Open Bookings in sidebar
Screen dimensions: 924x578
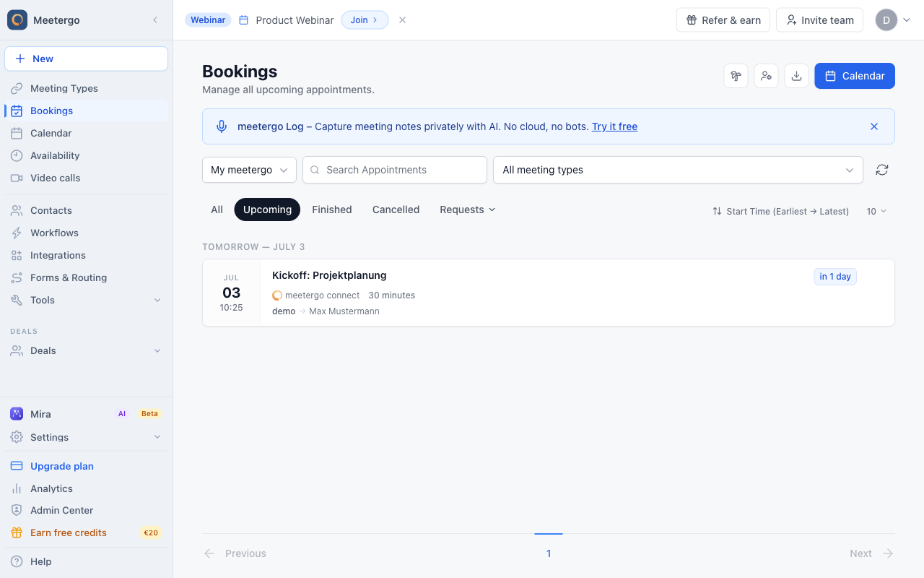pos(87,111)
